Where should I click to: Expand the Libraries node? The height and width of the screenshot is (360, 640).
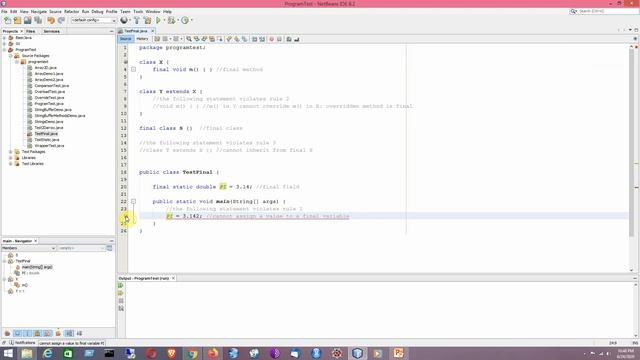pos(11,158)
